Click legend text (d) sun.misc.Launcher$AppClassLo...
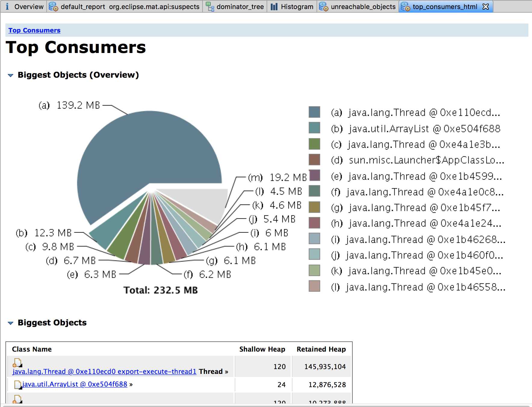532x407 pixels. [418, 160]
